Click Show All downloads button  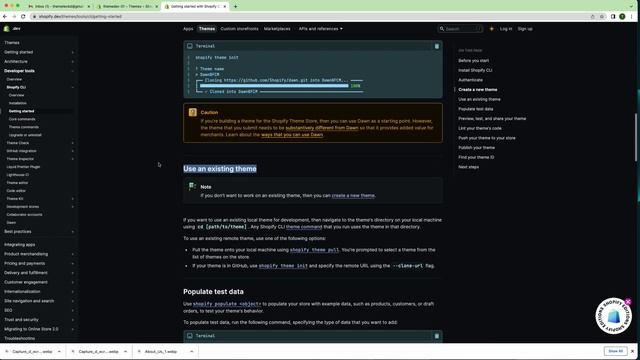(x=616, y=351)
